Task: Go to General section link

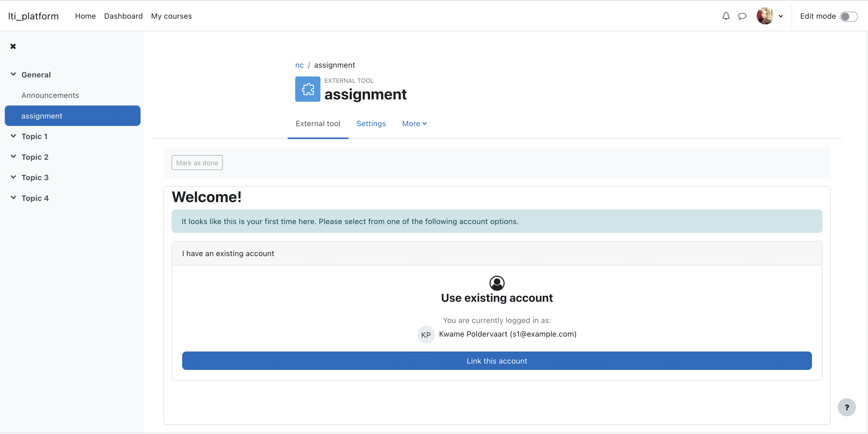Action: click(x=36, y=75)
